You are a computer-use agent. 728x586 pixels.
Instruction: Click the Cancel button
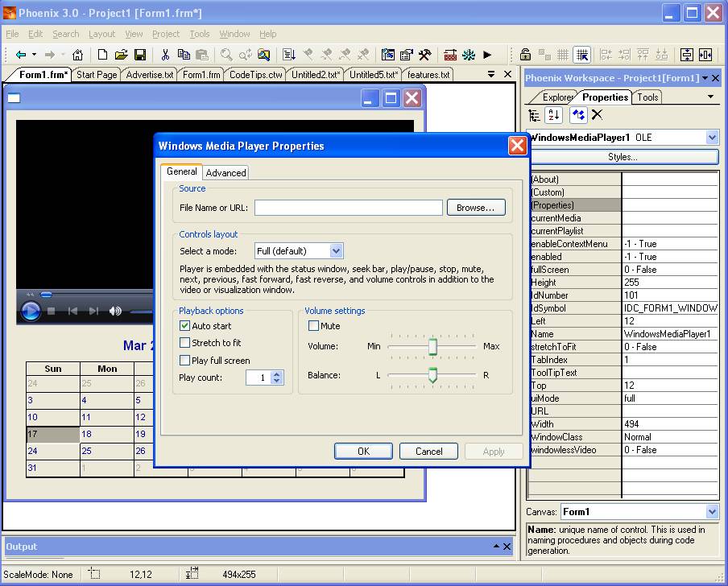(428, 451)
